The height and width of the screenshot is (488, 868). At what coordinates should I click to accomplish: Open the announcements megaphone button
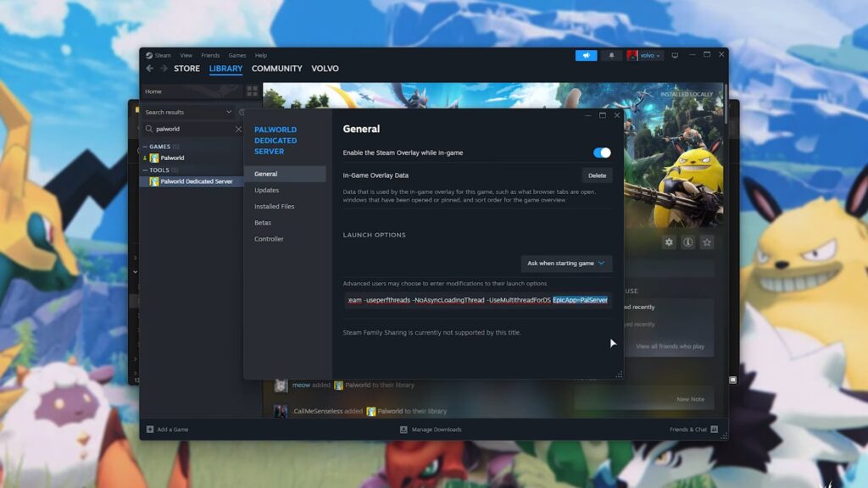(587, 55)
